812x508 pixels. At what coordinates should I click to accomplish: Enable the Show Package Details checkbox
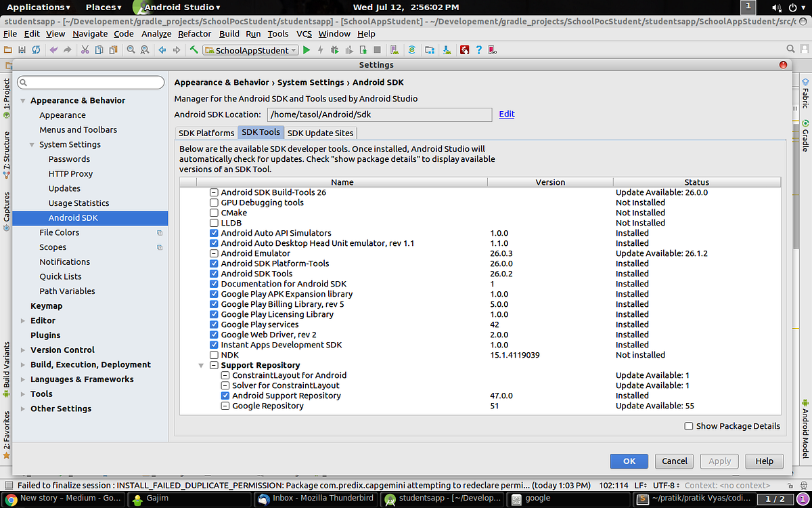coord(689,425)
